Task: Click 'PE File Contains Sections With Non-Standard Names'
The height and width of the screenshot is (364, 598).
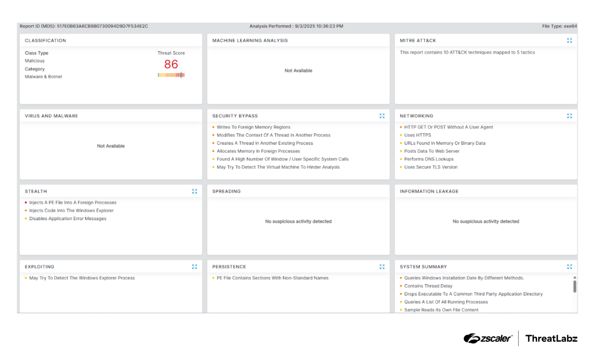Action: coord(272,278)
